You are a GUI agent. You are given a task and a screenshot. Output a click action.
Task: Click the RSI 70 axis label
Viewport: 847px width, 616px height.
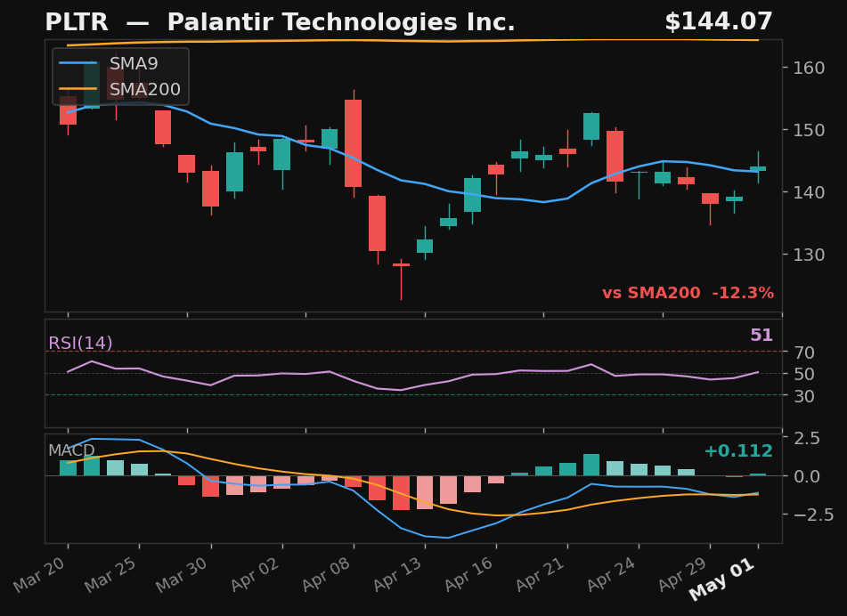point(803,353)
